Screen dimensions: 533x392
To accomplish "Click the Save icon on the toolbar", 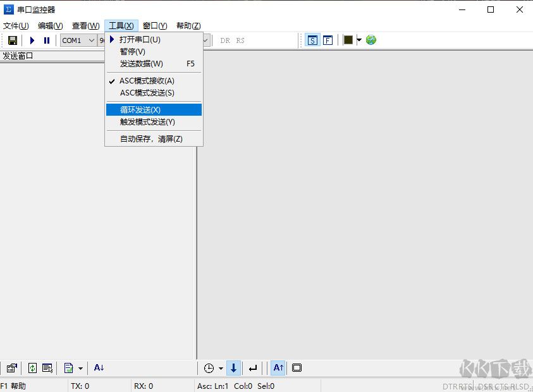I will [12, 40].
